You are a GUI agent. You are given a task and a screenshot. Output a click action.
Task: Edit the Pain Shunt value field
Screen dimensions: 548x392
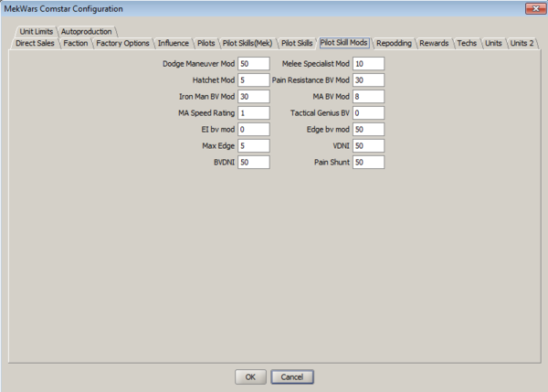point(367,163)
